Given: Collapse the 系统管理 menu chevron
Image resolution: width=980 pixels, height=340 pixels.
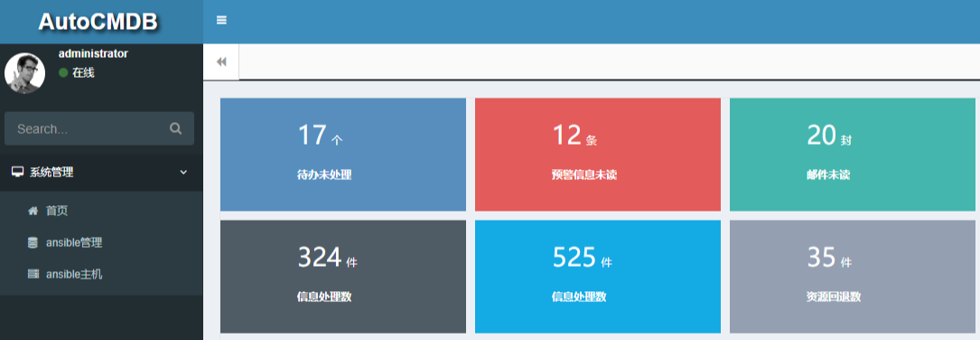Looking at the screenshot, I should pyautogui.click(x=183, y=172).
